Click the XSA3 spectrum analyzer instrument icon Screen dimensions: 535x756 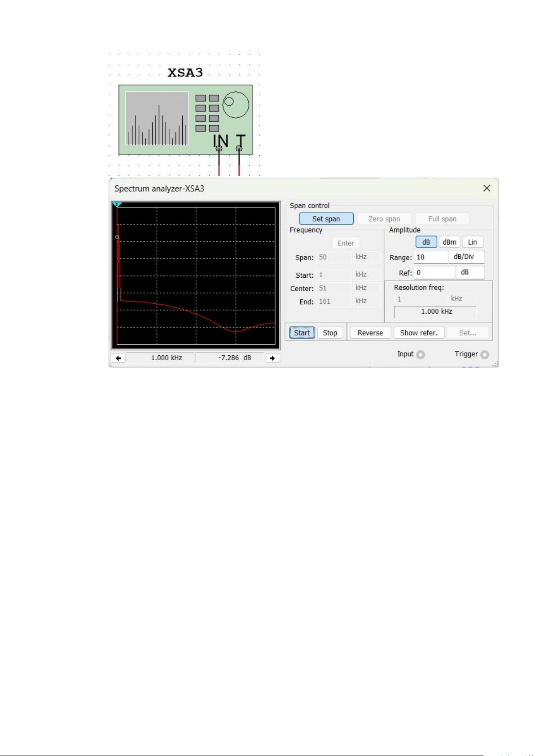click(185, 120)
